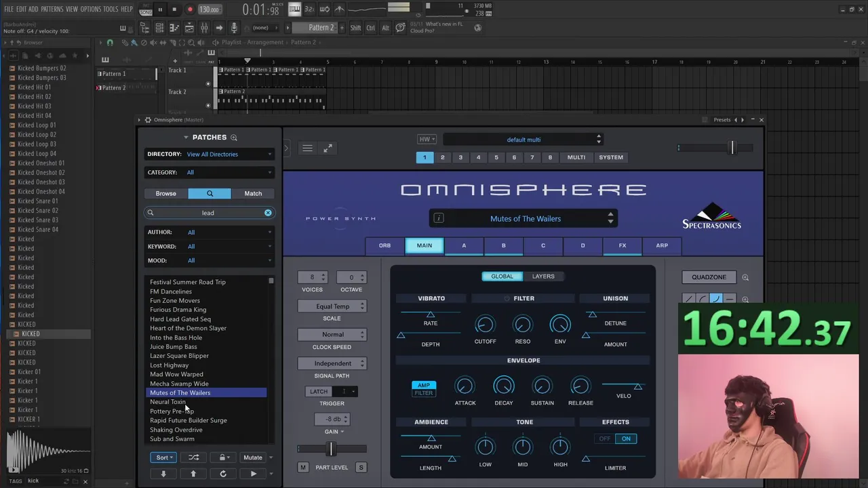Click the vibrato RATE slider
868x488 pixels.
[431, 314]
